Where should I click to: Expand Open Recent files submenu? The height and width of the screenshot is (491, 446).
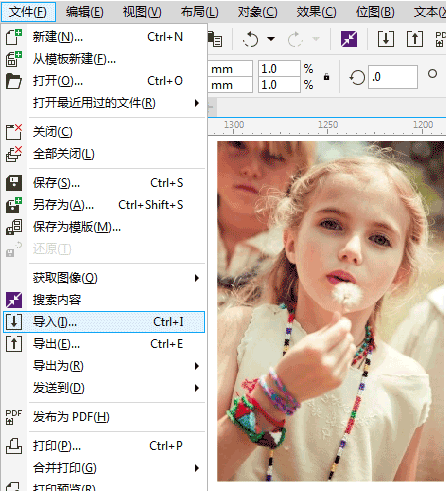[197, 103]
